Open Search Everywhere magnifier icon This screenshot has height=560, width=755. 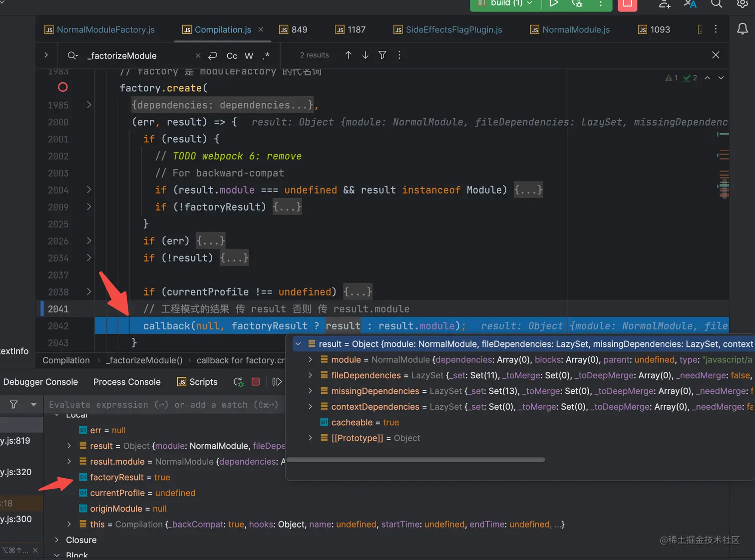coord(717,4)
